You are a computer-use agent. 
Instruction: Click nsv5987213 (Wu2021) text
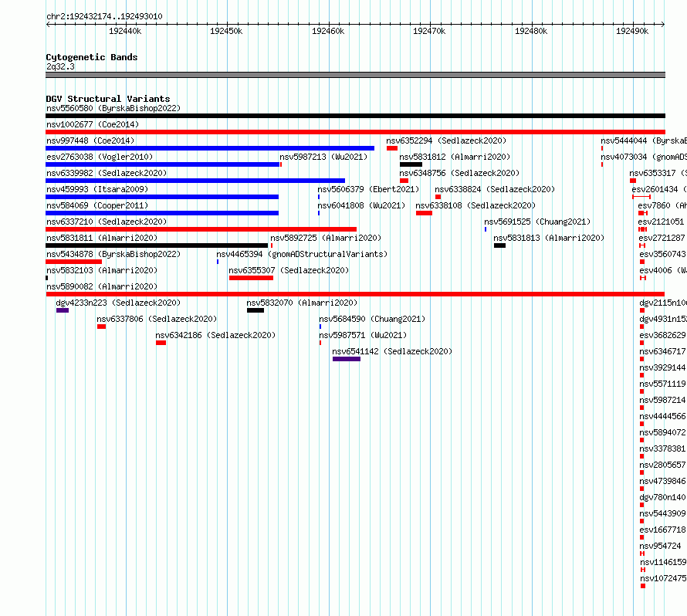click(x=323, y=157)
